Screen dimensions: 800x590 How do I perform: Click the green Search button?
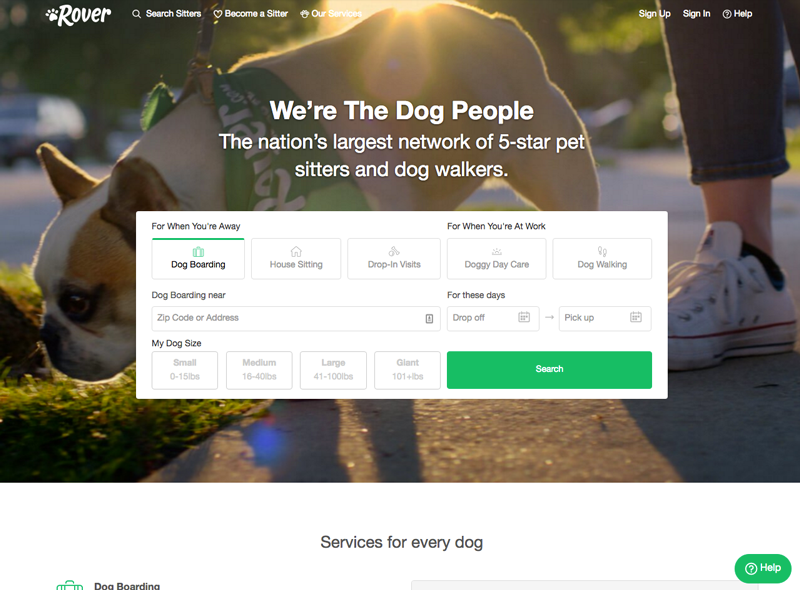pyautogui.click(x=549, y=370)
